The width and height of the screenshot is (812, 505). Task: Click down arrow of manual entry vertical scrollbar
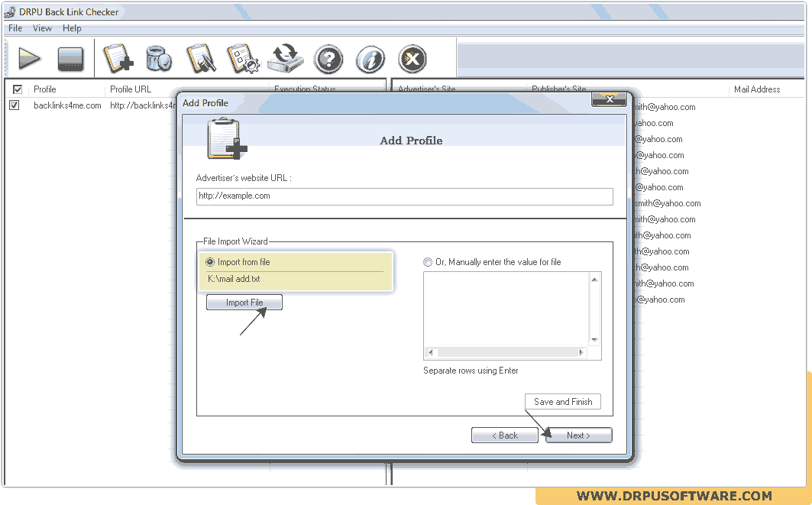point(594,340)
